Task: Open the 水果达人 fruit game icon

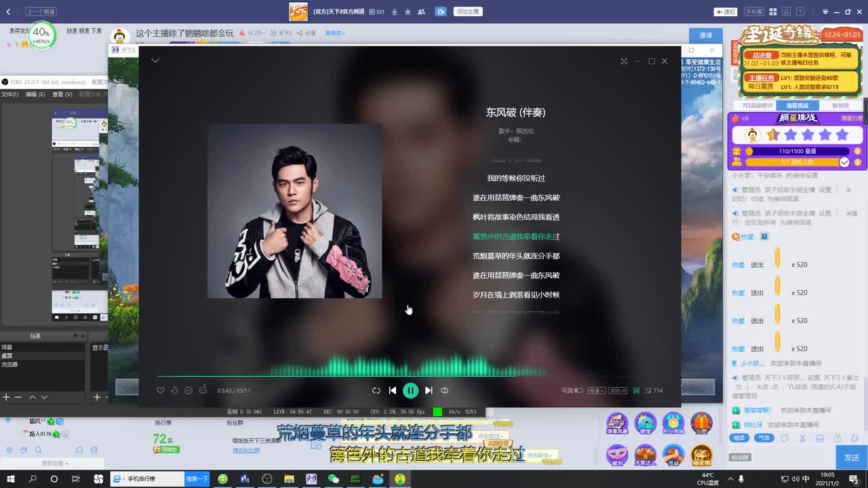Action: (645, 455)
